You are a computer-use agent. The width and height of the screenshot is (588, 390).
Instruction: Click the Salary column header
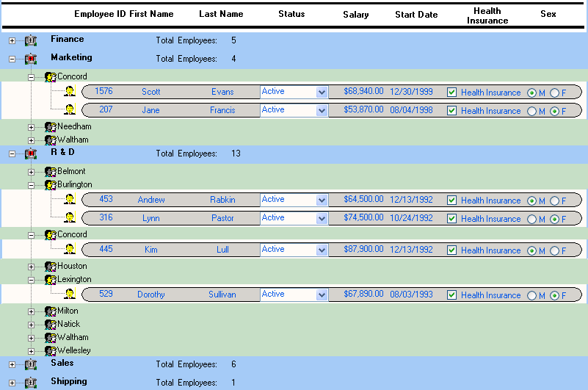(356, 15)
